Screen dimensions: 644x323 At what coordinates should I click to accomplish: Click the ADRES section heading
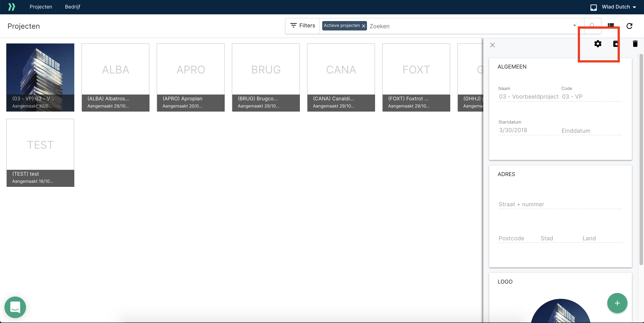click(506, 174)
